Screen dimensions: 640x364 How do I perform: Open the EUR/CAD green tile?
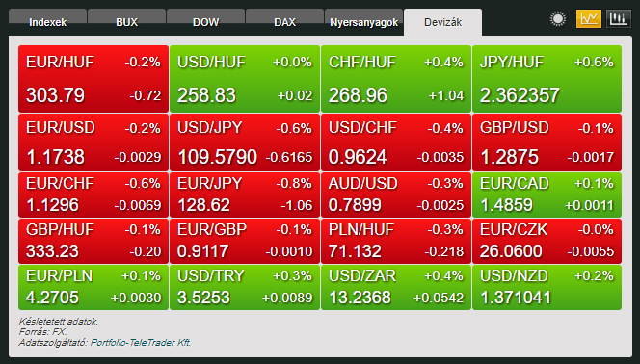[x=547, y=195]
